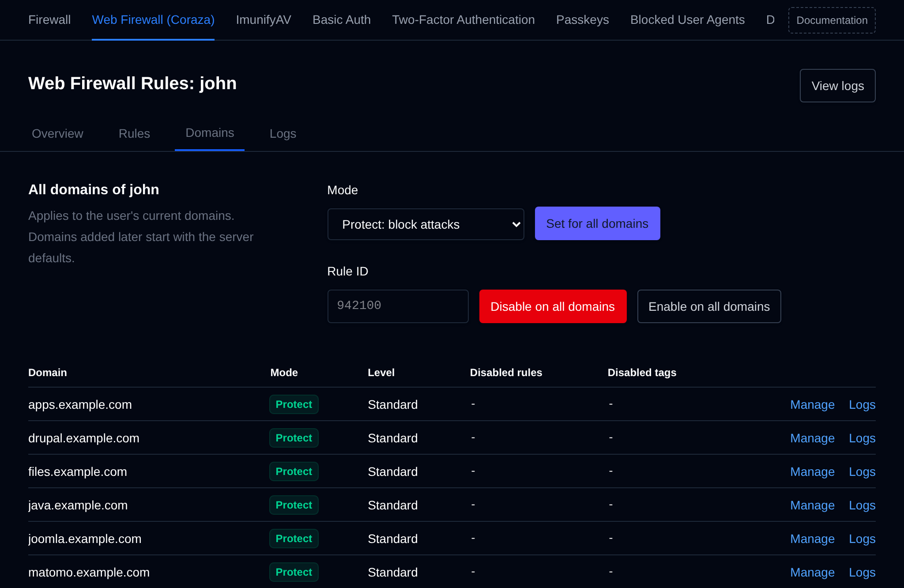Open Logs for matomo.example.com

coord(863,572)
